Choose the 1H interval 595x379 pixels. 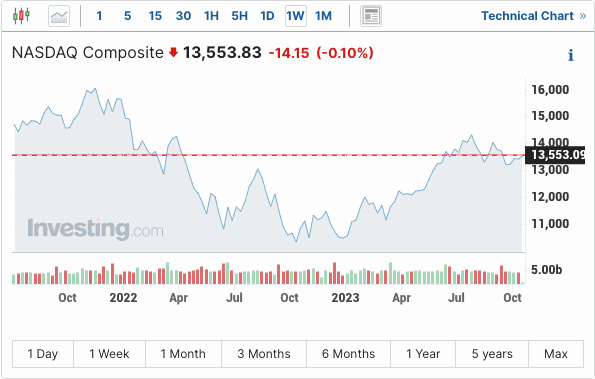click(x=211, y=16)
